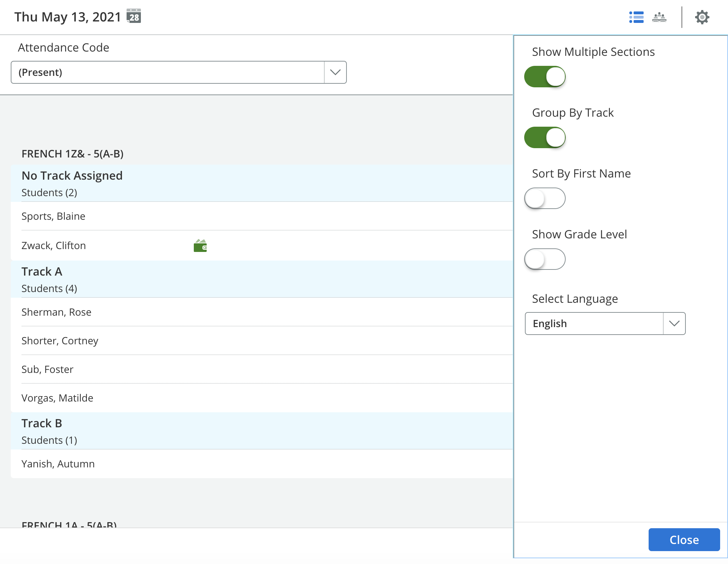Click the (Present) attendance code field
The height and width of the screenshot is (564, 728).
click(167, 72)
